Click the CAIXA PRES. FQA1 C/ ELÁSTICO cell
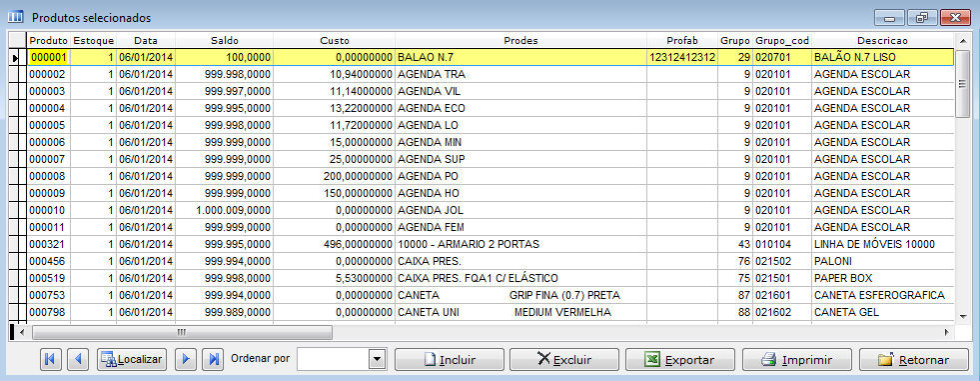980x381 pixels. tap(520, 277)
